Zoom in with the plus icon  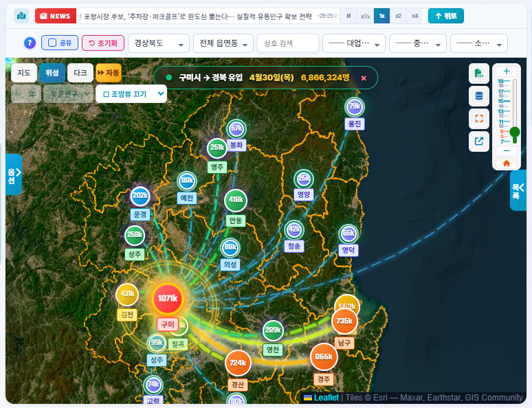pyautogui.click(x=506, y=71)
